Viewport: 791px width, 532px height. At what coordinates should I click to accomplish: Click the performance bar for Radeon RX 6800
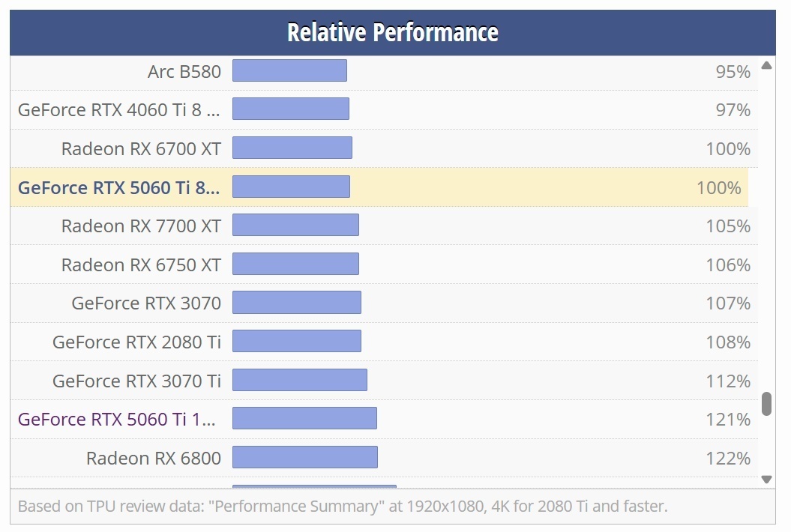click(x=305, y=457)
